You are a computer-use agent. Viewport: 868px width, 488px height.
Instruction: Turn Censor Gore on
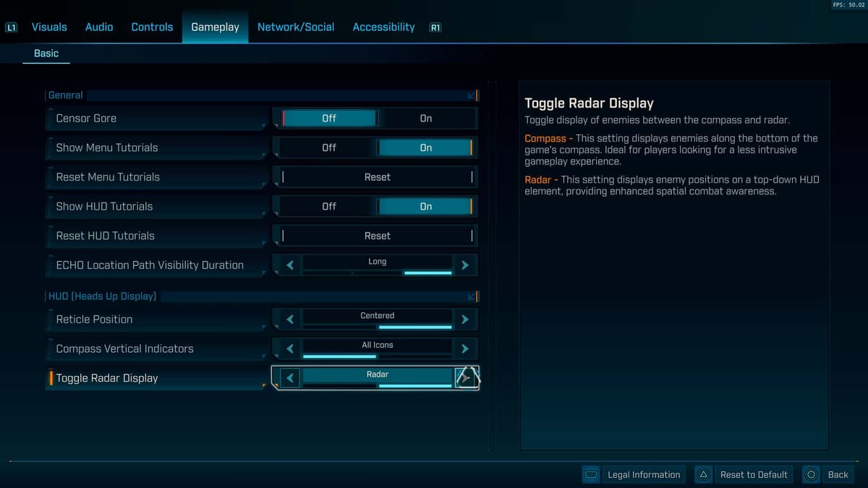click(x=426, y=119)
